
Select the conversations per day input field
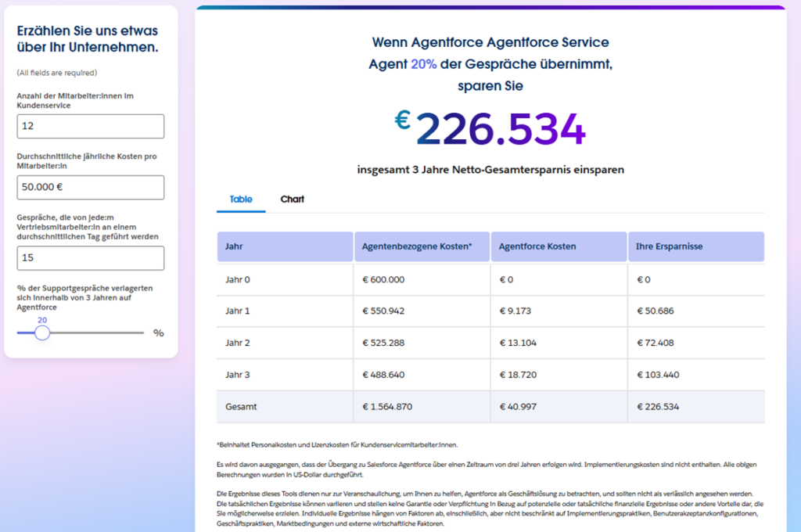[90, 257]
